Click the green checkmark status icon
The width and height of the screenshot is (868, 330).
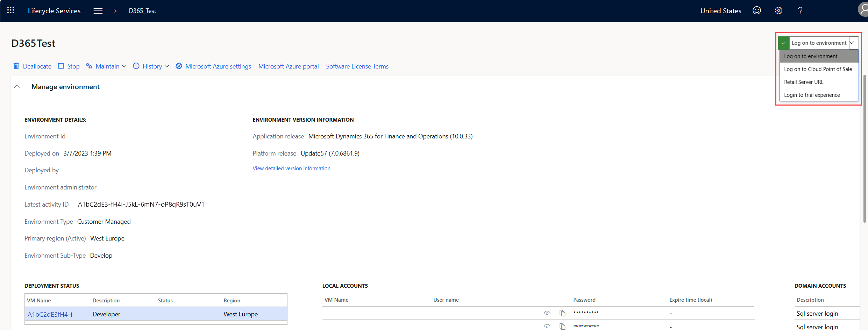(x=784, y=43)
